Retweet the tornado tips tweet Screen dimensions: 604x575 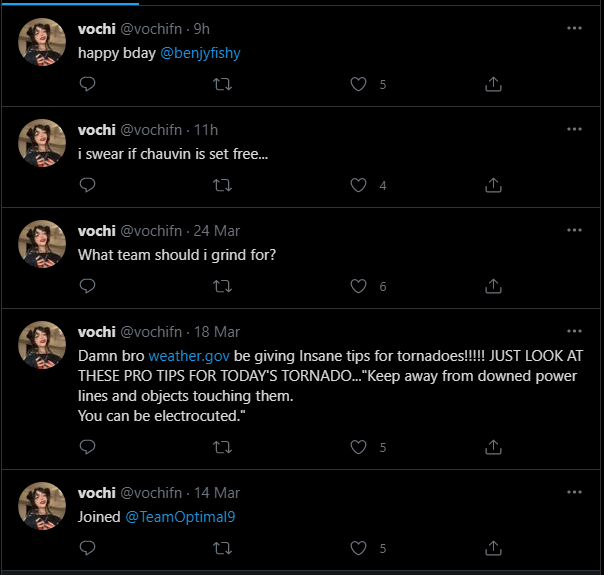[224, 447]
